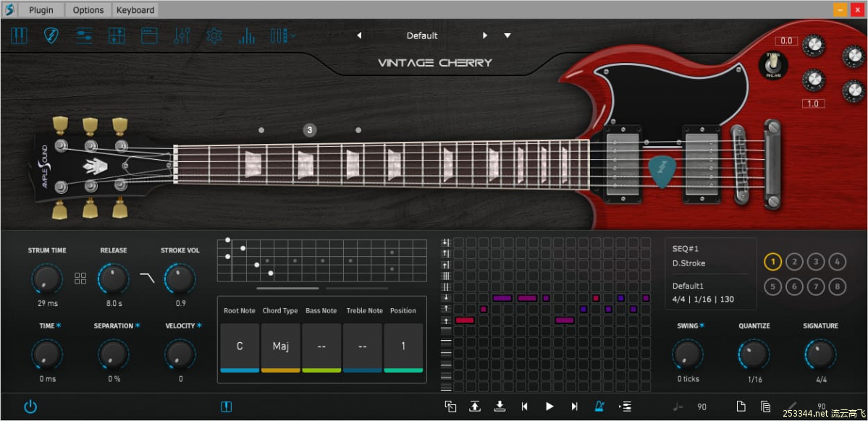Click the release curve shape icon
Viewport: 868px width, 421px height.
click(x=147, y=278)
